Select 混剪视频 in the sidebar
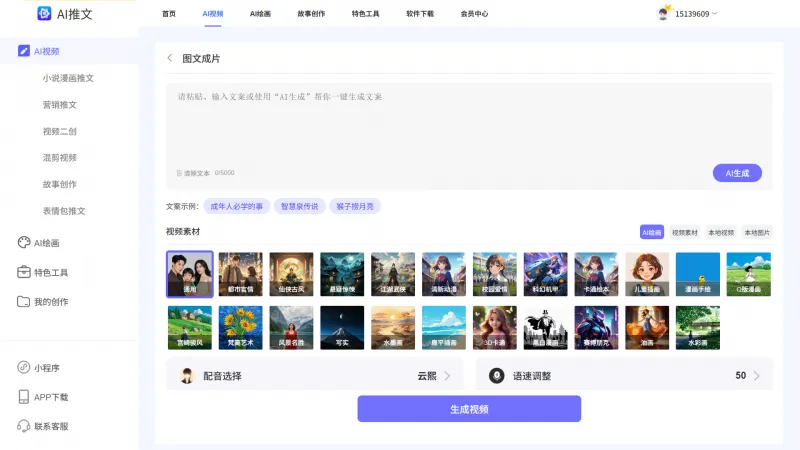Image resolution: width=800 pixels, height=450 pixels. coord(60,158)
